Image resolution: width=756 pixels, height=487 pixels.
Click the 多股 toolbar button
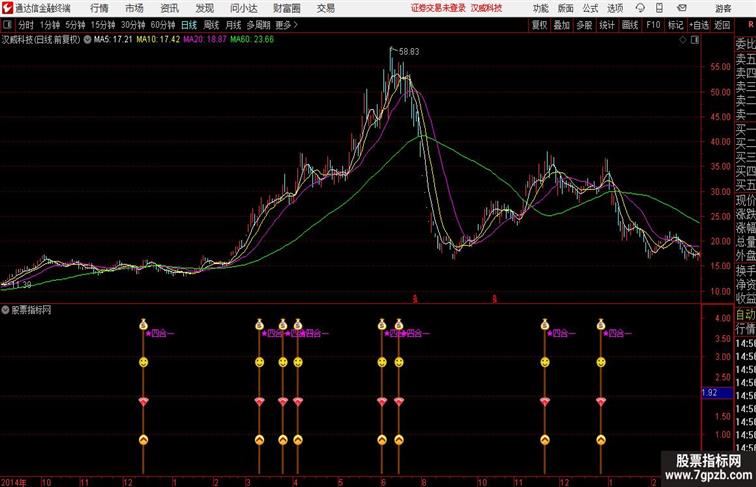(x=584, y=25)
